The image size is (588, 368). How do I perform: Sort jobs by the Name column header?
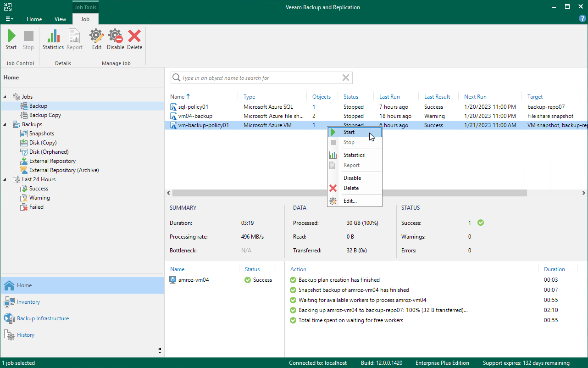pos(177,97)
